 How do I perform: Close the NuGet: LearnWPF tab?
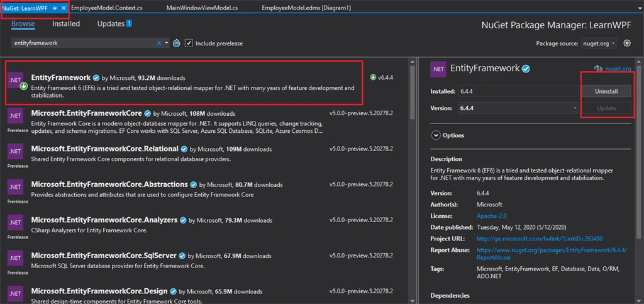[64, 8]
